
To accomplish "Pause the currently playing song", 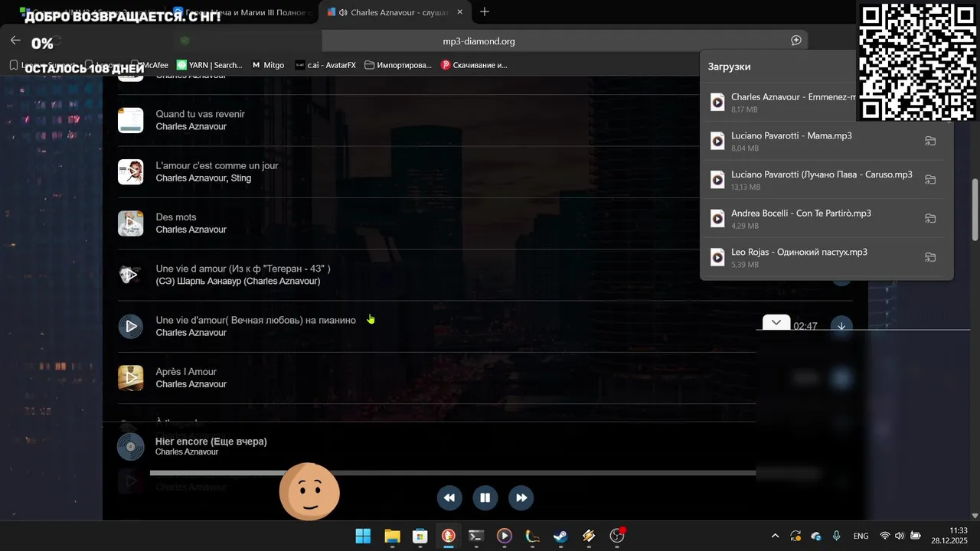I will 485,497.
